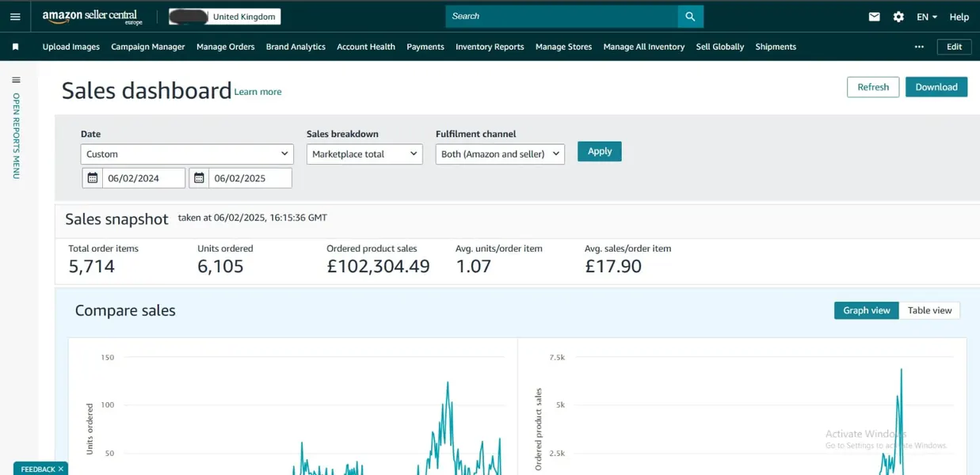Open Inventory Reports

(x=490, y=47)
